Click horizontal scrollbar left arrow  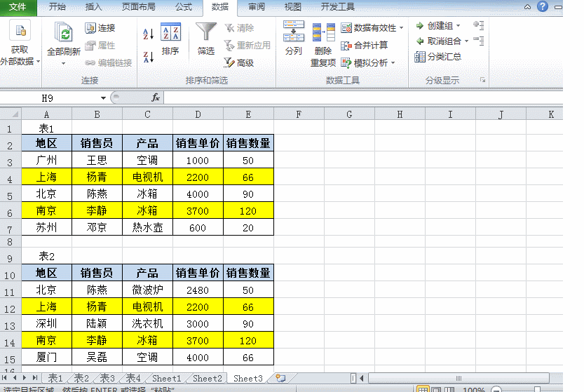point(362,378)
